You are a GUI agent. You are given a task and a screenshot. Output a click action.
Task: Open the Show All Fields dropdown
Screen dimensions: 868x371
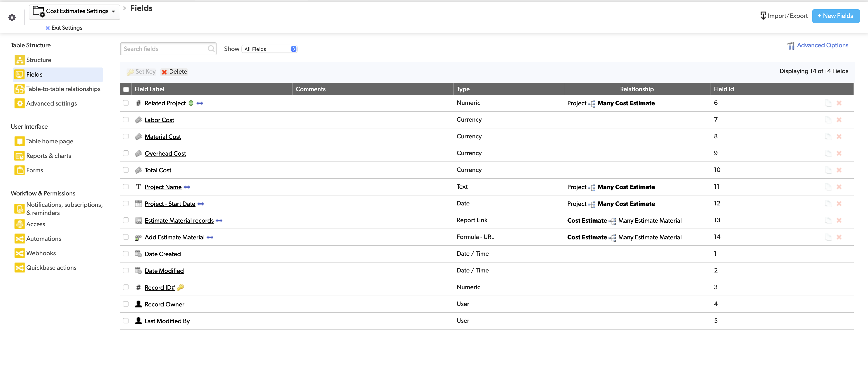[x=269, y=49]
